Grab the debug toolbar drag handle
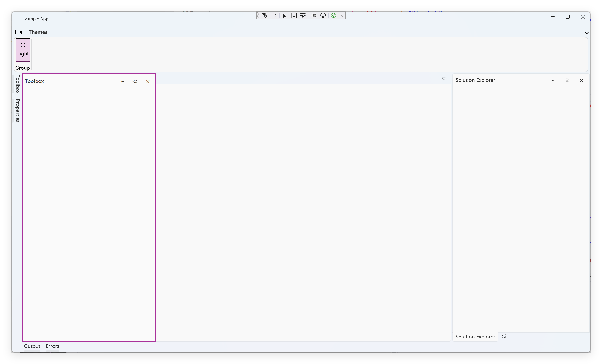 click(258, 15)
